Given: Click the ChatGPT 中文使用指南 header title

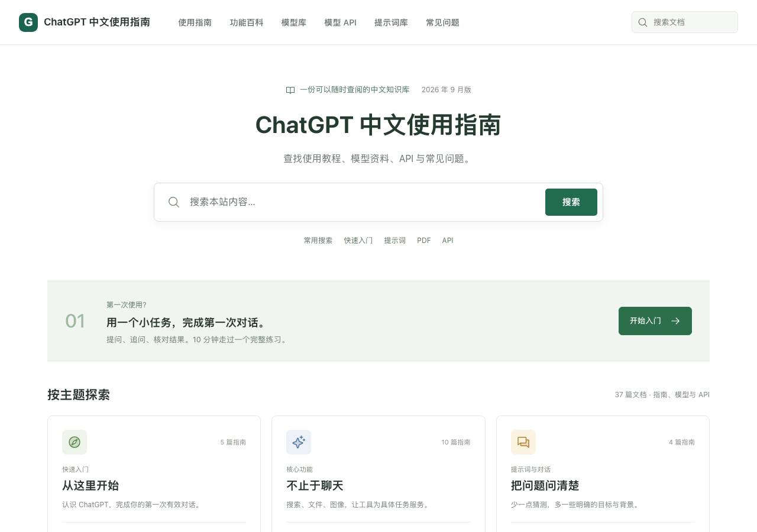Looking at the screenshot, I should (x=97, y=22).
